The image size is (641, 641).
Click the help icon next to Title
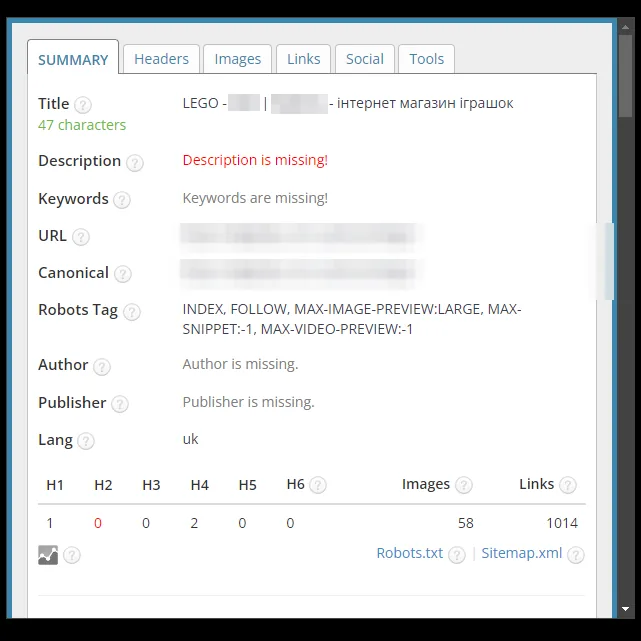(83, 105)
